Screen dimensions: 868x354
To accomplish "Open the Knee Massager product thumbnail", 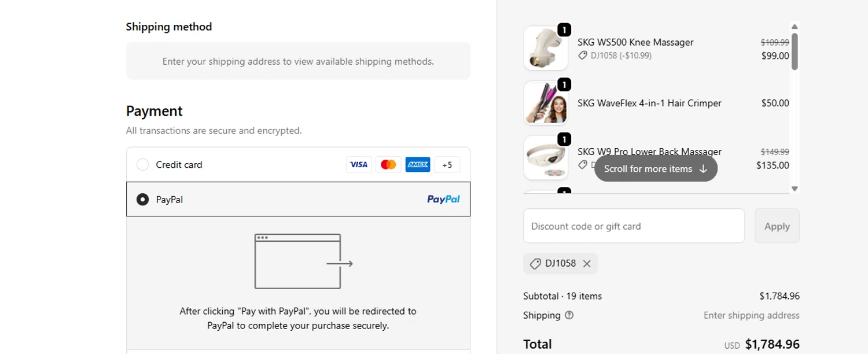I will click(x=546, y=48).
